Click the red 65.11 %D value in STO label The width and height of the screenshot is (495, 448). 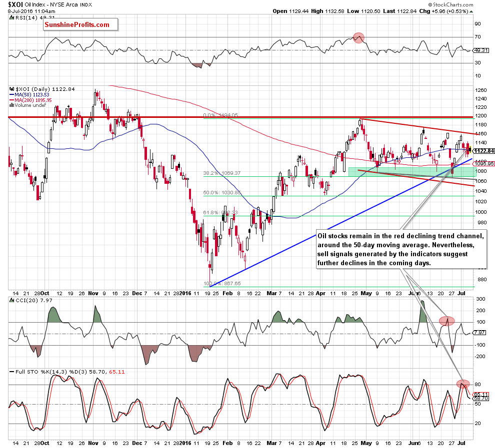tap(117, 372)
